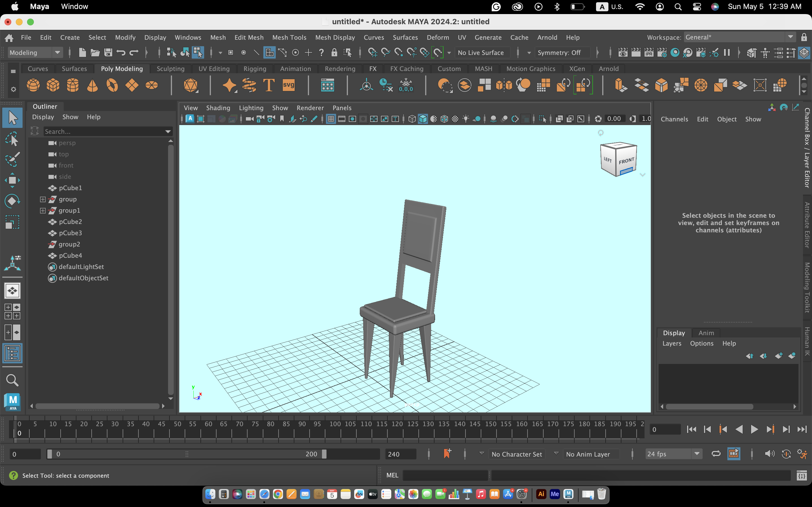
Task: Activate the Lasso Select tool
Action: (x=12, y=139)
